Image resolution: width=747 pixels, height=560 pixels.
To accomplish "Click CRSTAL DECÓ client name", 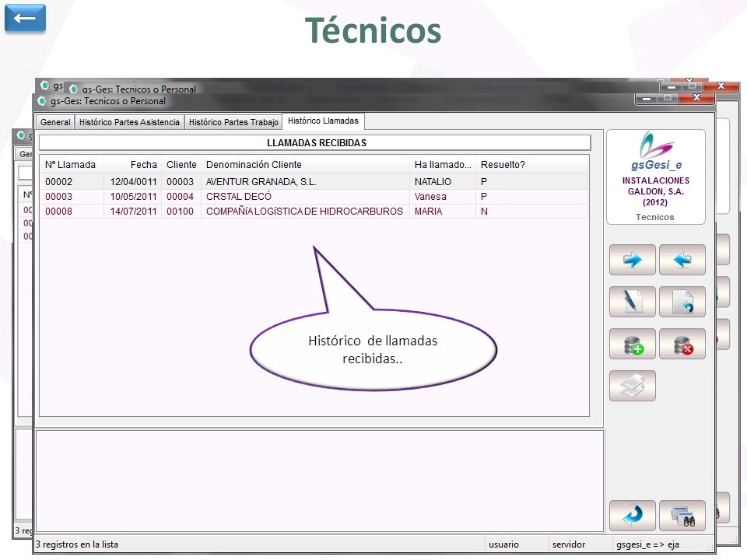I will coord(239,197).
